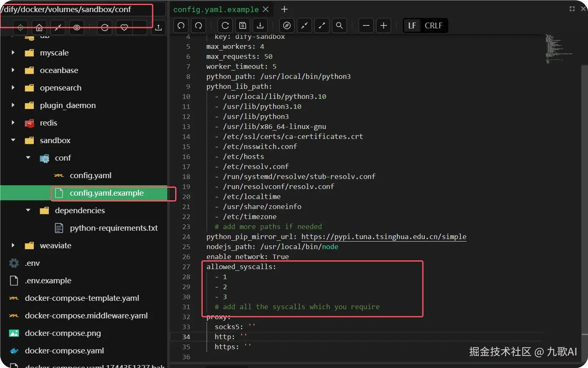
Task: Switch line endings to CRLF
Action: [x=433, y=25]
